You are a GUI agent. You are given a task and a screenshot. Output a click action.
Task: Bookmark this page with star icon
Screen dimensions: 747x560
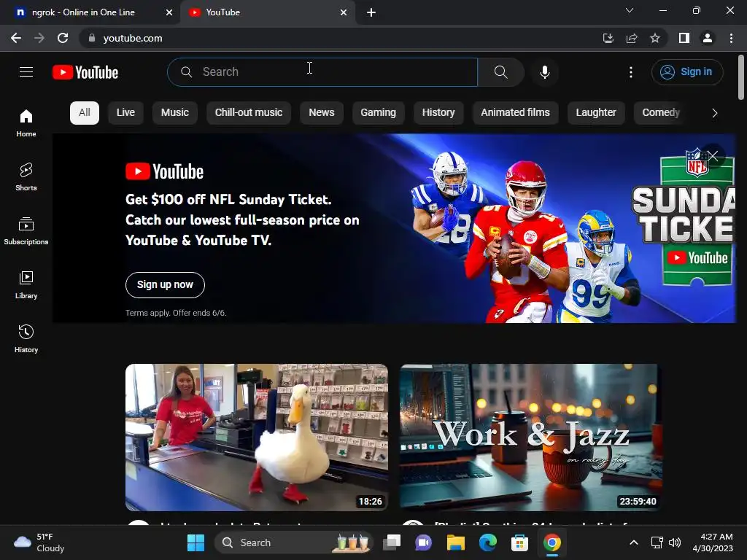pyautogui.click(x=655, y=38)
